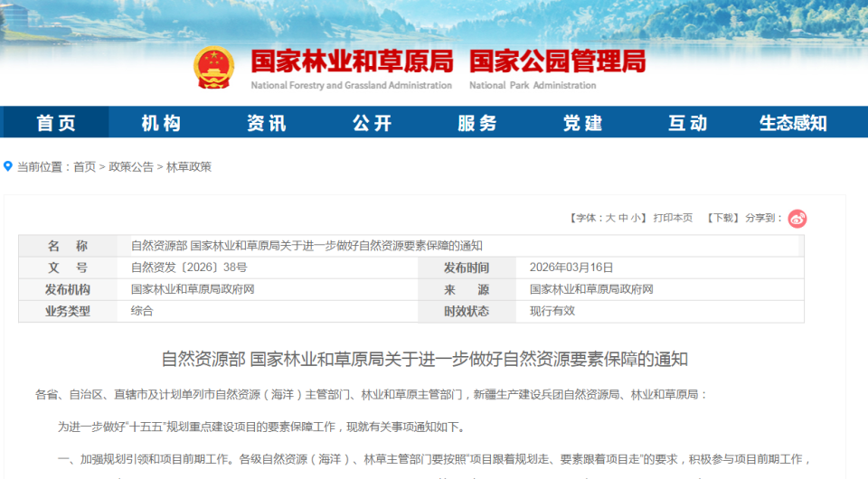Click 打印本页 to print the page
This screenshot has width=868, height=479.
coord(673,218)
